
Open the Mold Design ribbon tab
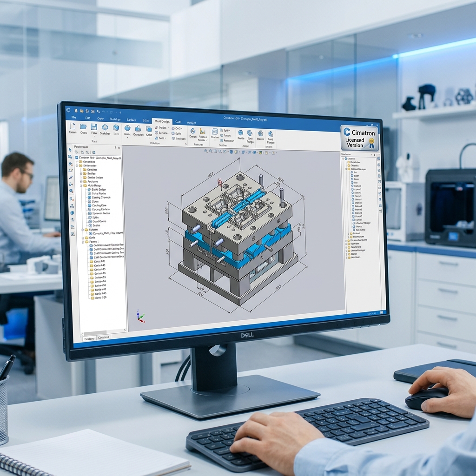click(x=162, y=121)
